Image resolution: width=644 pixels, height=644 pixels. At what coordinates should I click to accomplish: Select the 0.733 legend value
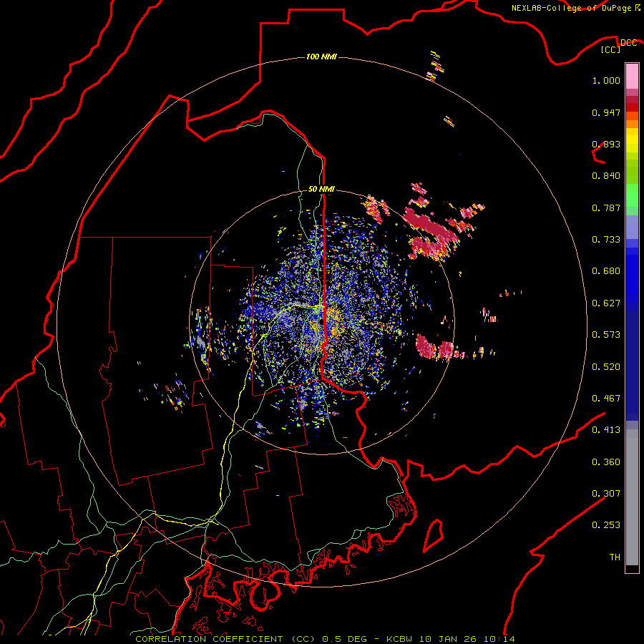coord(606,240)
